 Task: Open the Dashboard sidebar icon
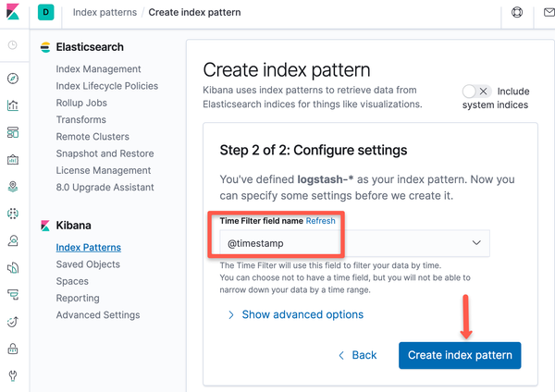coord(12,132)
